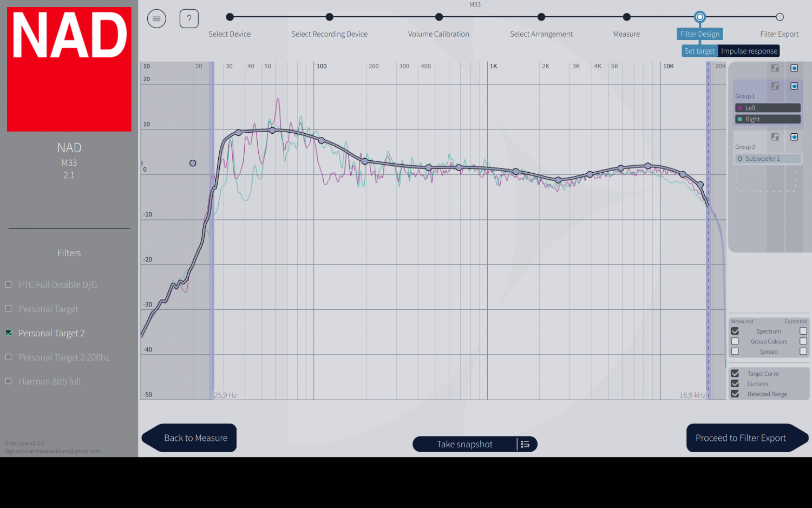The height and width of the screenshot is (508, 812).
Task: Click the top-row linked target curve icon
Action: pyautogui.click(x=794, y=68)
